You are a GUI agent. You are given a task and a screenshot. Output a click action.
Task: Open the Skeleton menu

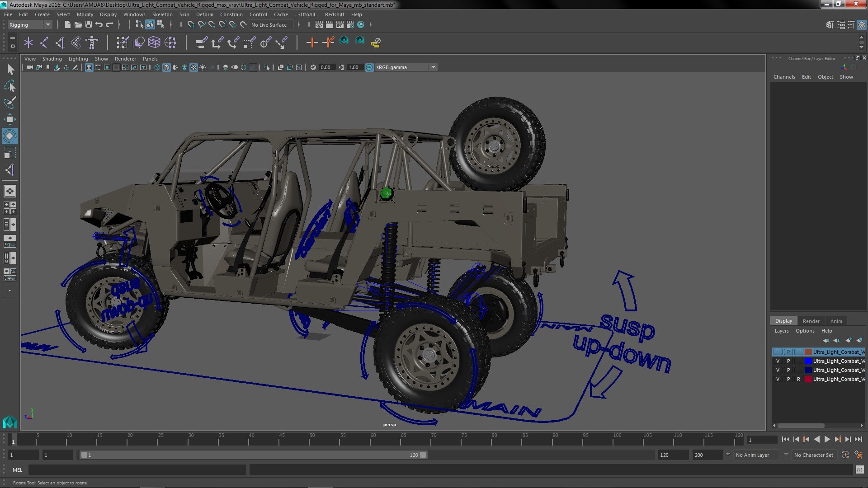(x=162, y=14)
